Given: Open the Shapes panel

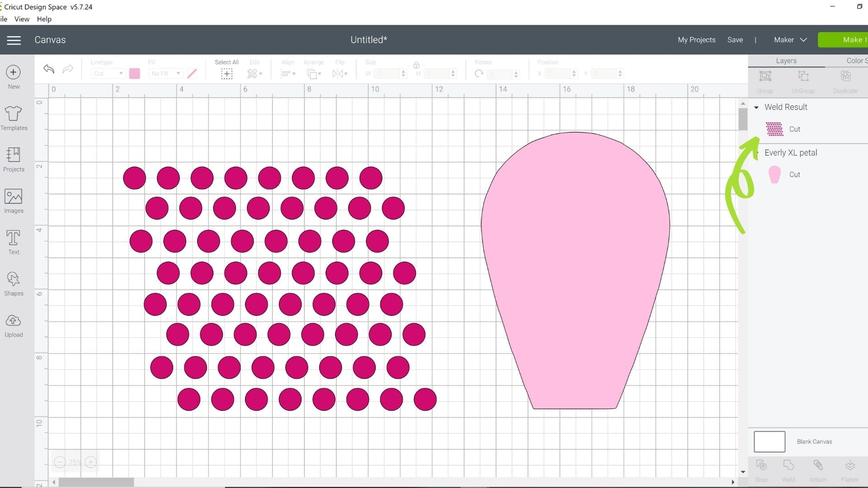Looking at the screenshot, I should coord(14,283).
